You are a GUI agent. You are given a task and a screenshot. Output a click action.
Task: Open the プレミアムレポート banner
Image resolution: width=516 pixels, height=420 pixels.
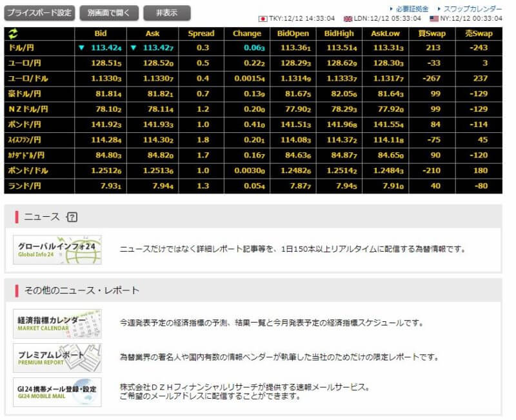(57, 358)
